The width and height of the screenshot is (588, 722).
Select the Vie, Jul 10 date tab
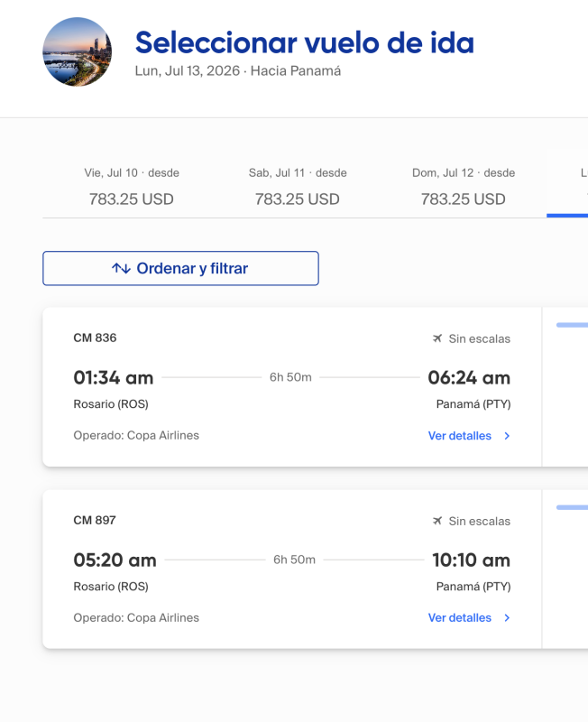tap(131, 187)
